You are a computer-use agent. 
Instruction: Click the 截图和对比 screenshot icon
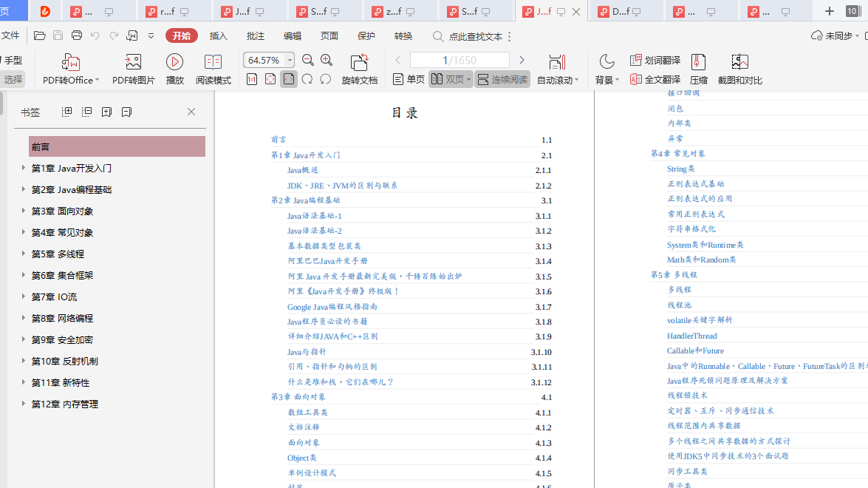[739, 62]
